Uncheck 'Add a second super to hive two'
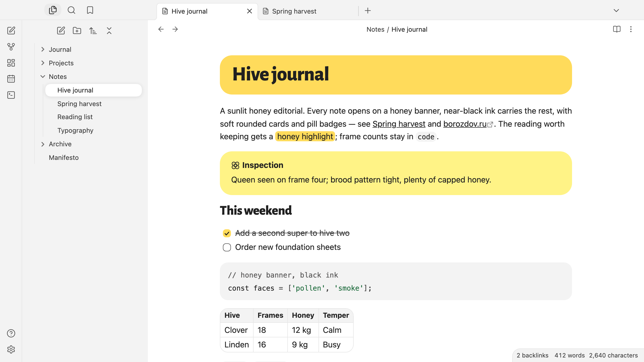Viewport: 644px width, 362px height. tap(227, 233)
